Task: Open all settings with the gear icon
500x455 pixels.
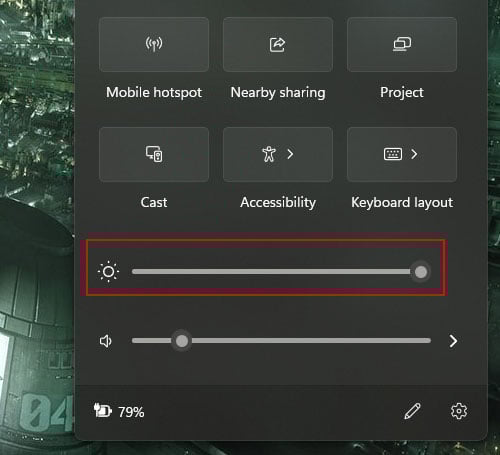Action: 459,411
